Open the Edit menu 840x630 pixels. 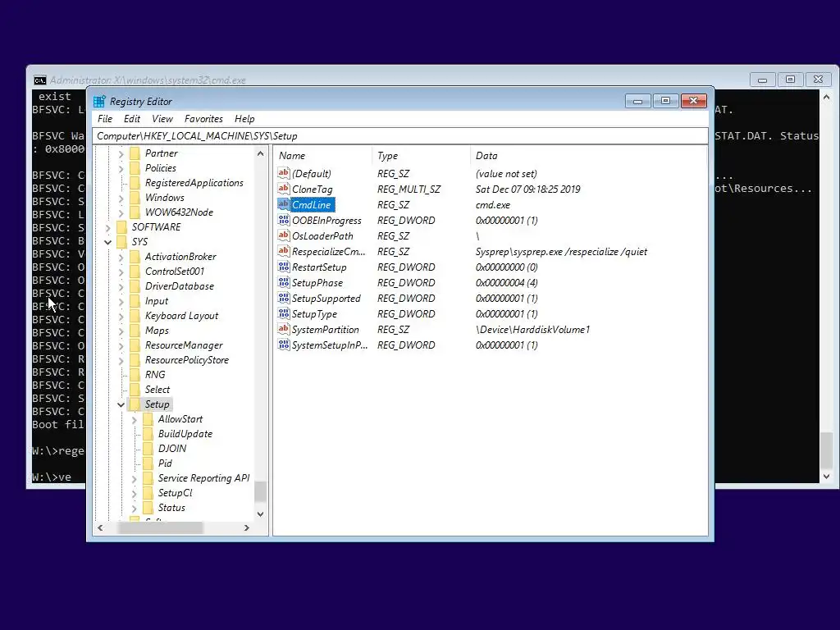(132, 119)
